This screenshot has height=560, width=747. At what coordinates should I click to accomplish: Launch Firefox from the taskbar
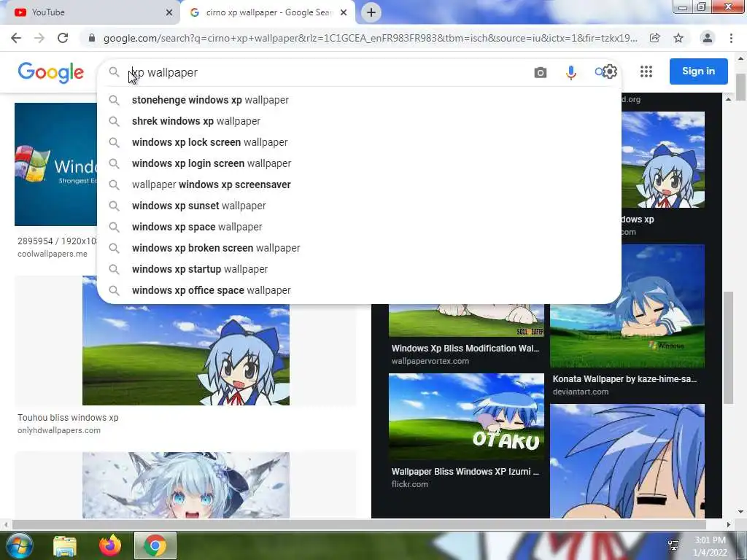tap(110, 545)
